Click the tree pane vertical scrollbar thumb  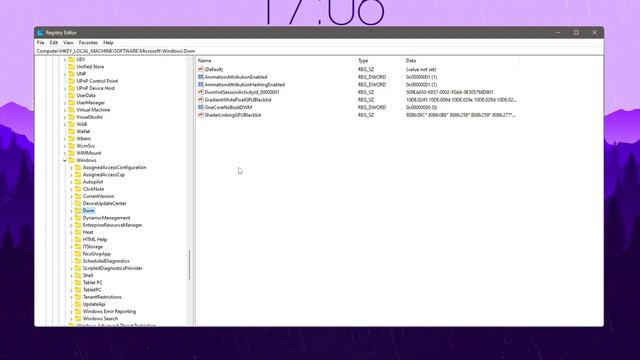pyautogui.click(x=189, y=264)
